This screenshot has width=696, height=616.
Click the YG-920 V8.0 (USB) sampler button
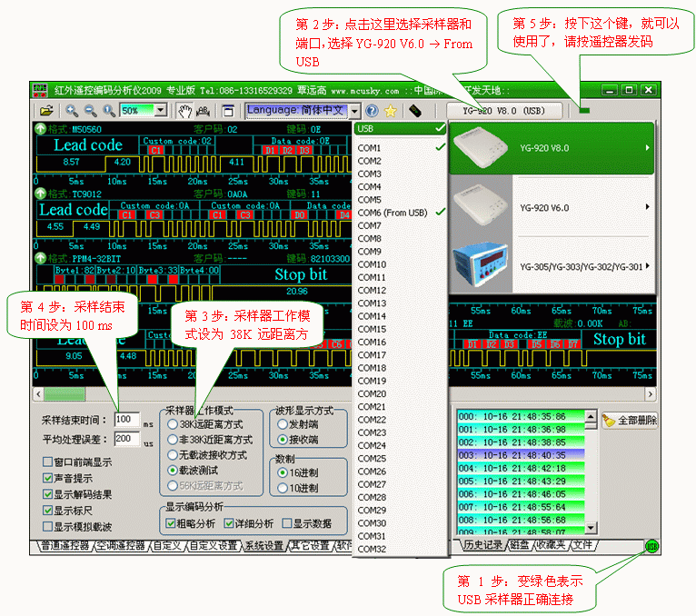tap(502, 110)
